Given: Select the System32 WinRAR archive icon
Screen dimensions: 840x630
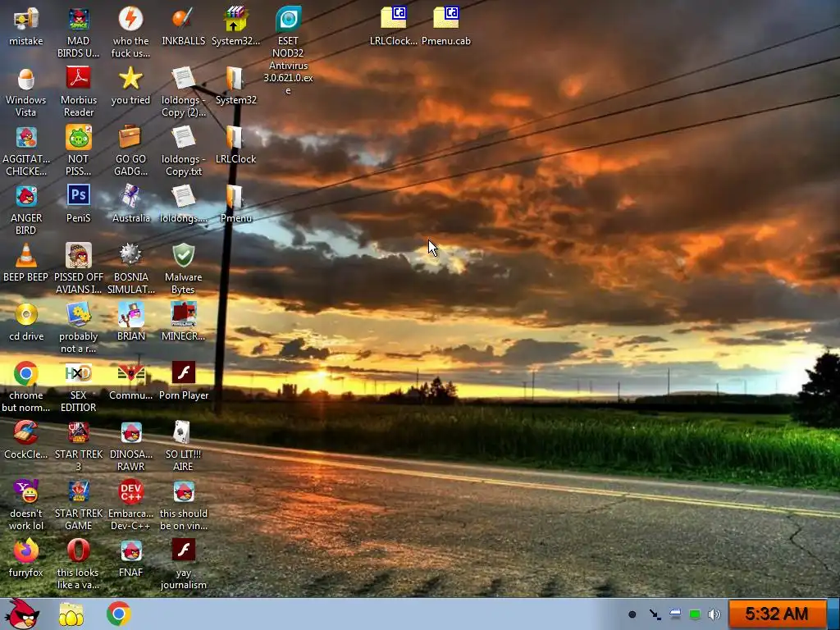Looking at the screenshot, I should (x=235, y=20).
